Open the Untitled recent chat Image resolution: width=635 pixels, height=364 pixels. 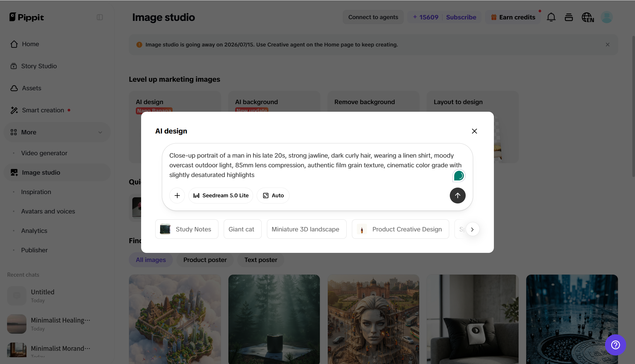(x=57, y=296)
